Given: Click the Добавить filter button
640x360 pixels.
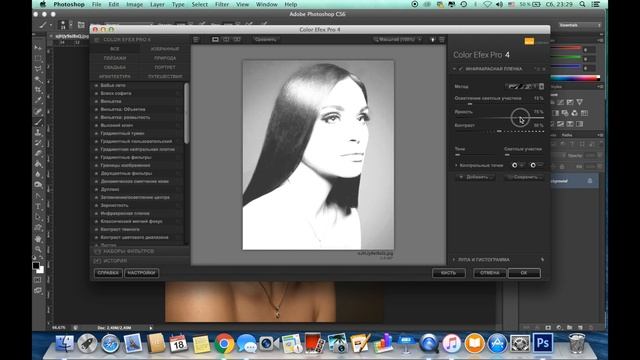Looking at the screenshot, I should (x=475, y=177).
